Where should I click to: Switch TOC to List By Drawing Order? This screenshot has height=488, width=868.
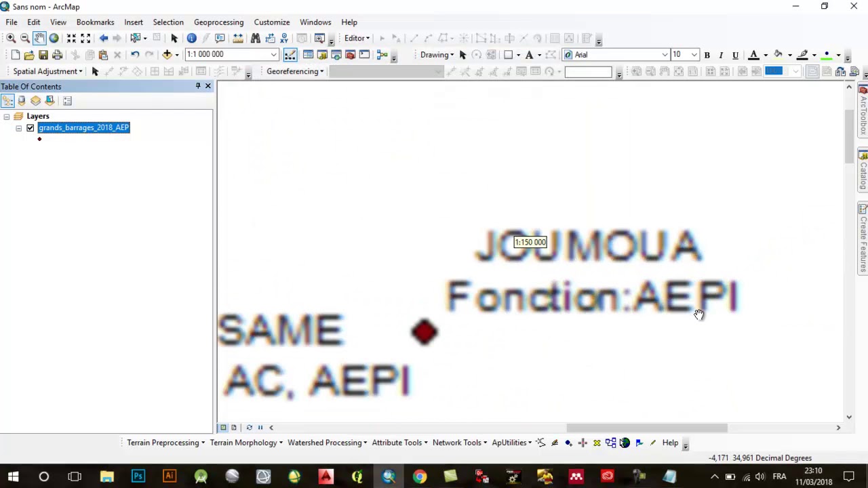(7, 100)
